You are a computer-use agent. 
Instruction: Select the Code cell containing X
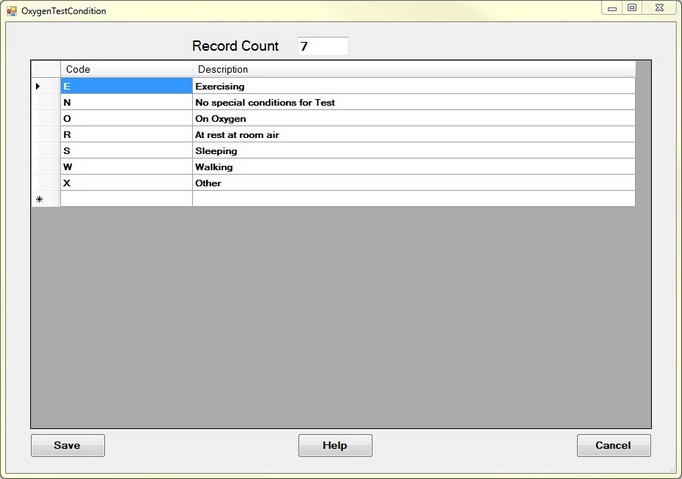(126, 183)
